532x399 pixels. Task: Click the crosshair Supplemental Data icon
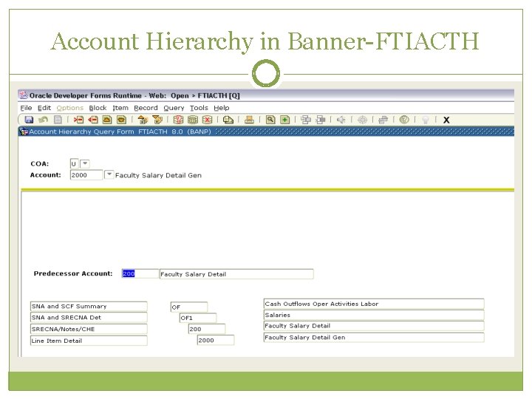point(362,120)
